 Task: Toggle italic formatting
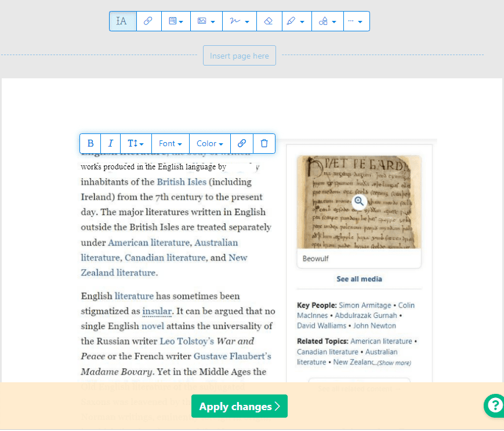point(110,143)
